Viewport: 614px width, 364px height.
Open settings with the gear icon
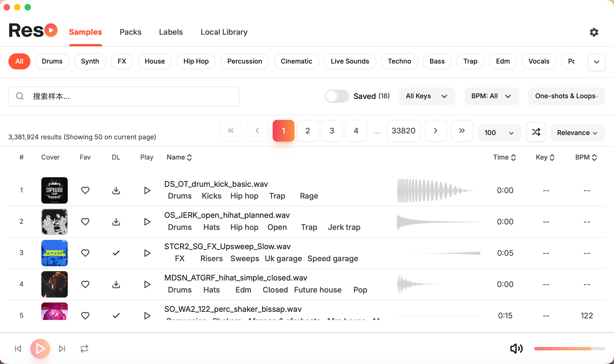[x=594, y=32]
